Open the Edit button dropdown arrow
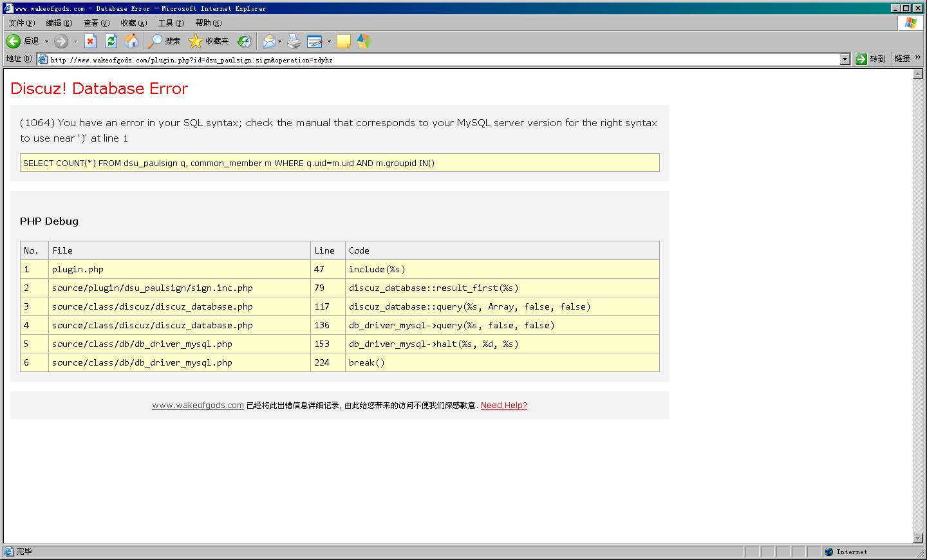This screenshot has width=927, height=560. coord(329,41)
